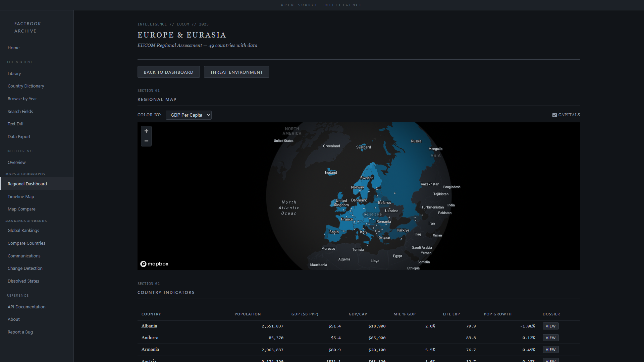Click Factbook Archive logo title

[28, 27]
